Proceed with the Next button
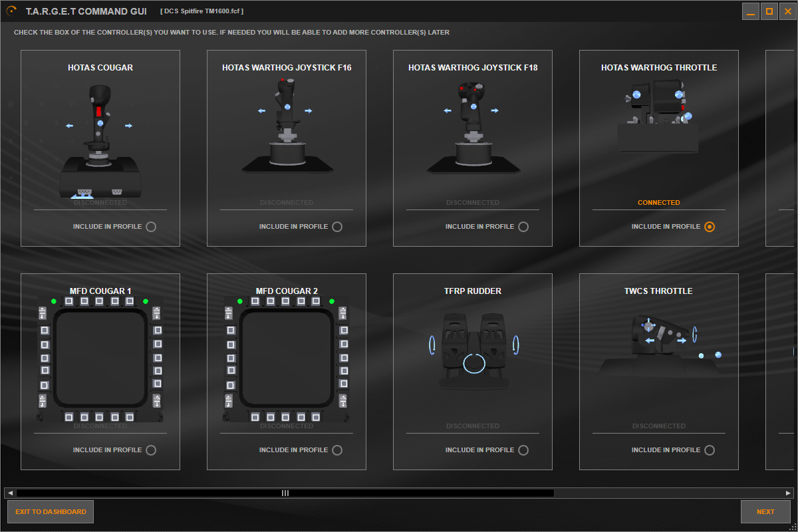Screen dimensions: 798x532 [765, 512]
